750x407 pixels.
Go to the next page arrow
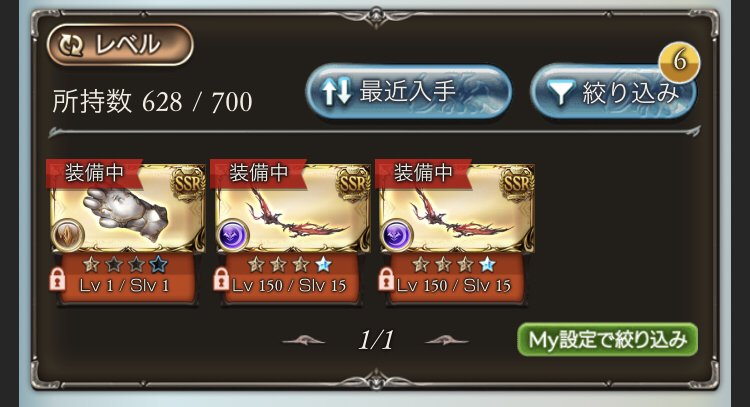[x=447, y=341]
